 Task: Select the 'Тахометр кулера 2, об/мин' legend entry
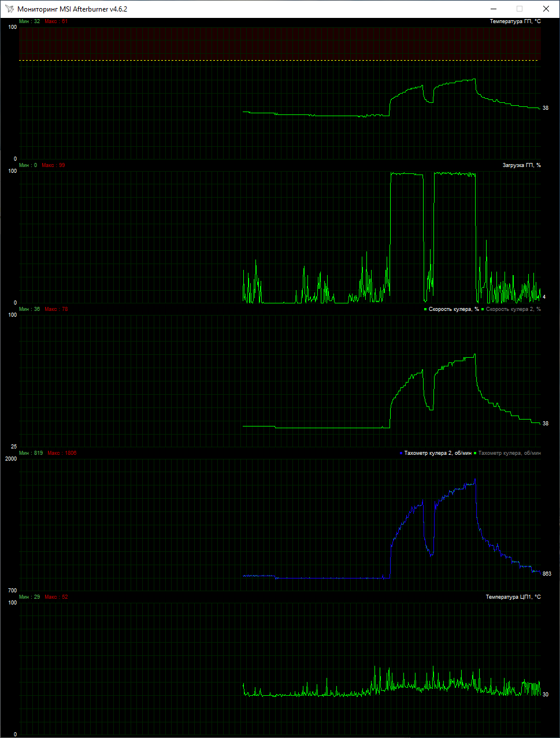[x=436, y=453]
